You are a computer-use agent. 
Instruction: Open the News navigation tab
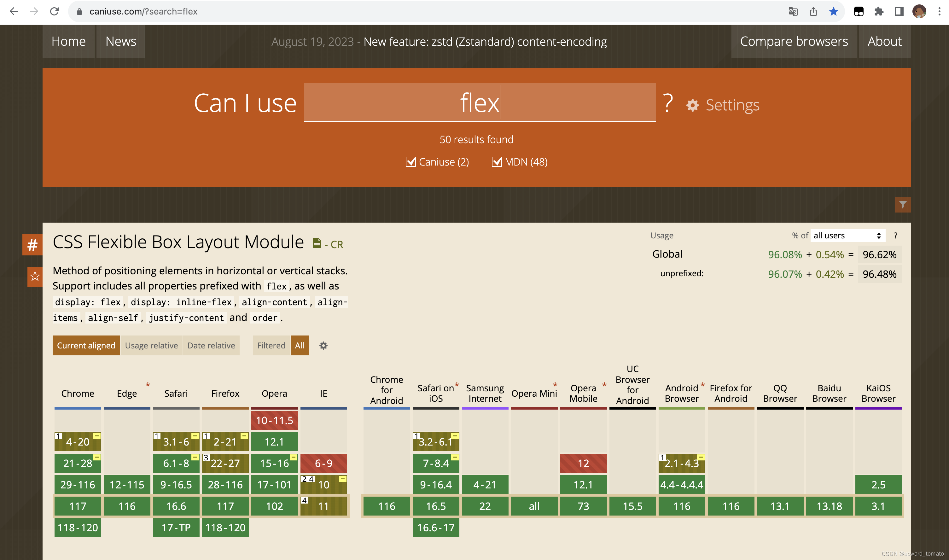(x=121, y=42)
